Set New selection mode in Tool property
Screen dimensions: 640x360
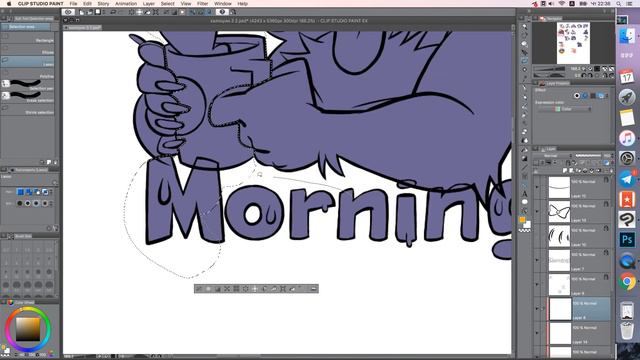[20, 192]
